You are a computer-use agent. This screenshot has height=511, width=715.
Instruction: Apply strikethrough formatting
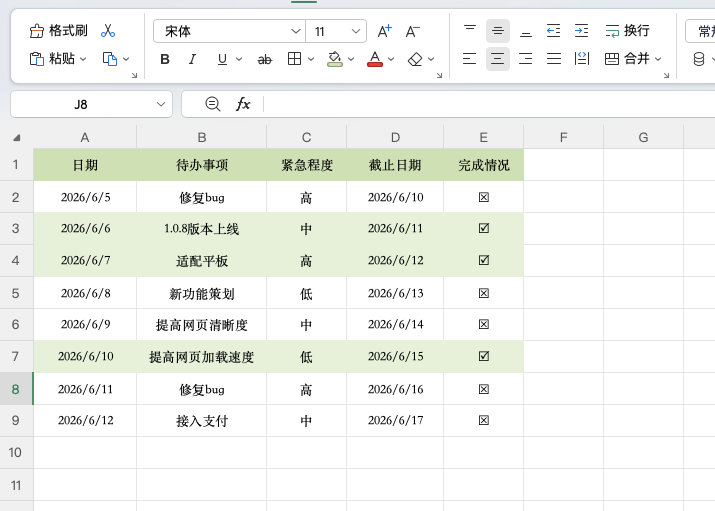pos(264,59)
